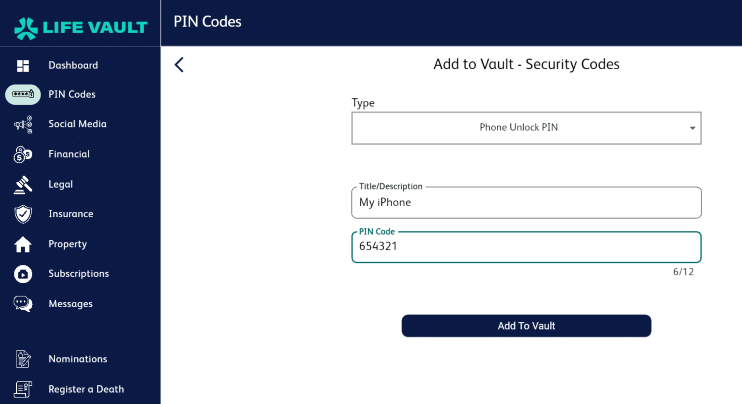Open the Register a Death menu item
Screen dimensions: 742x404
[86, 389]
